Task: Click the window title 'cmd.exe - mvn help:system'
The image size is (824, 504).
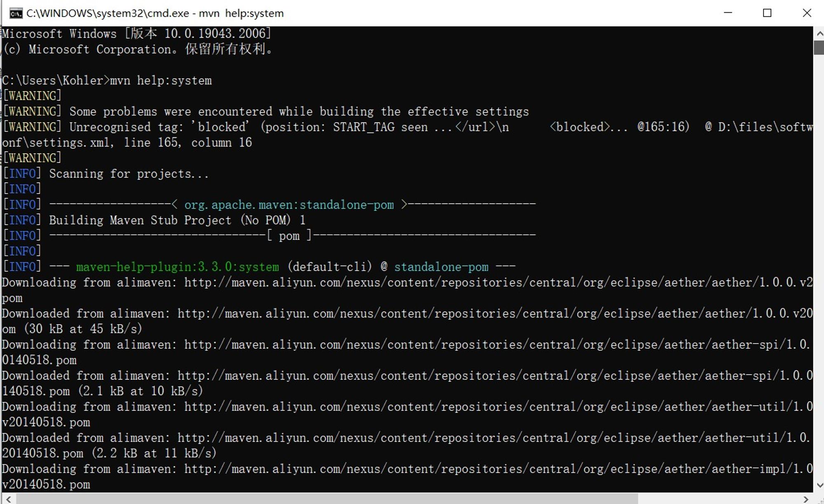Action: 155,13
